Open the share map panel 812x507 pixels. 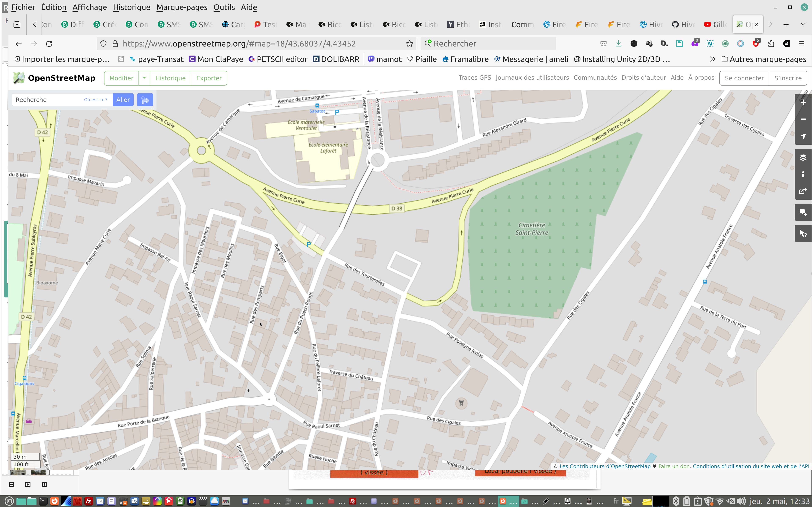(x=803, y=191)
